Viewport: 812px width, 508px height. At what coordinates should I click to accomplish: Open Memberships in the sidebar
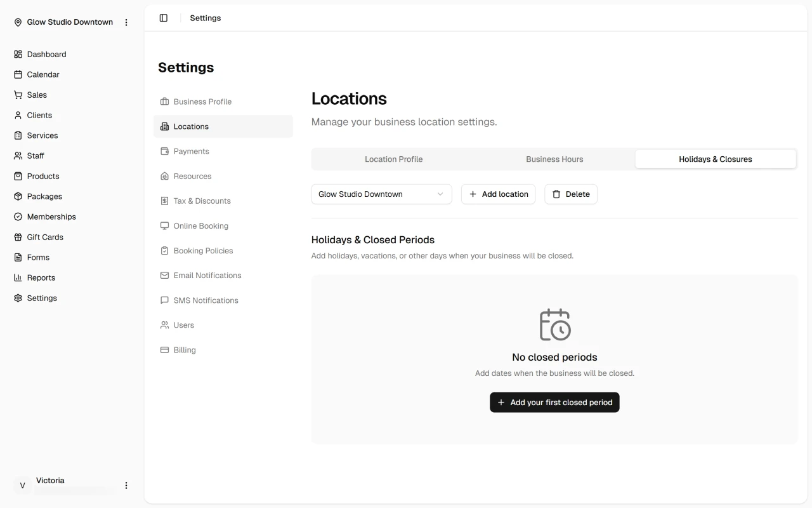click(72, 217)
